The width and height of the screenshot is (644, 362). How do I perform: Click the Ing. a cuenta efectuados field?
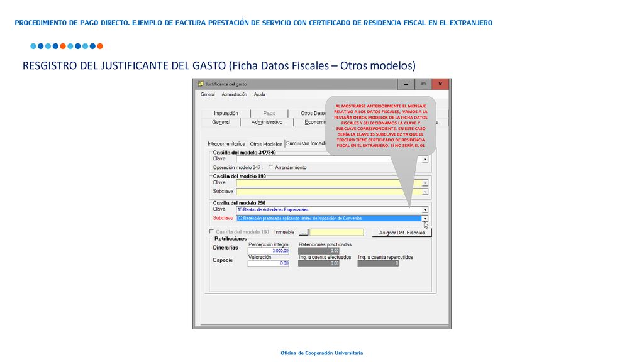[x=319, y=263]
